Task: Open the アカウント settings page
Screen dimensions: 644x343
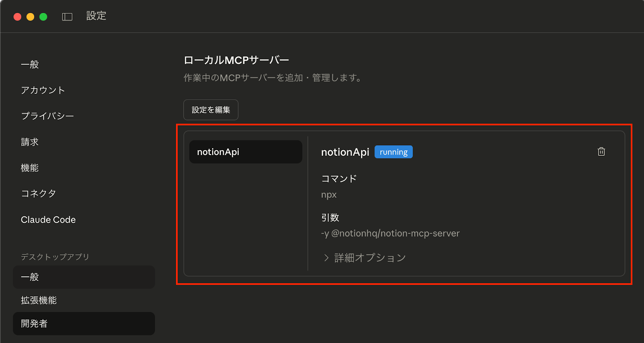Action: [43, 90]
